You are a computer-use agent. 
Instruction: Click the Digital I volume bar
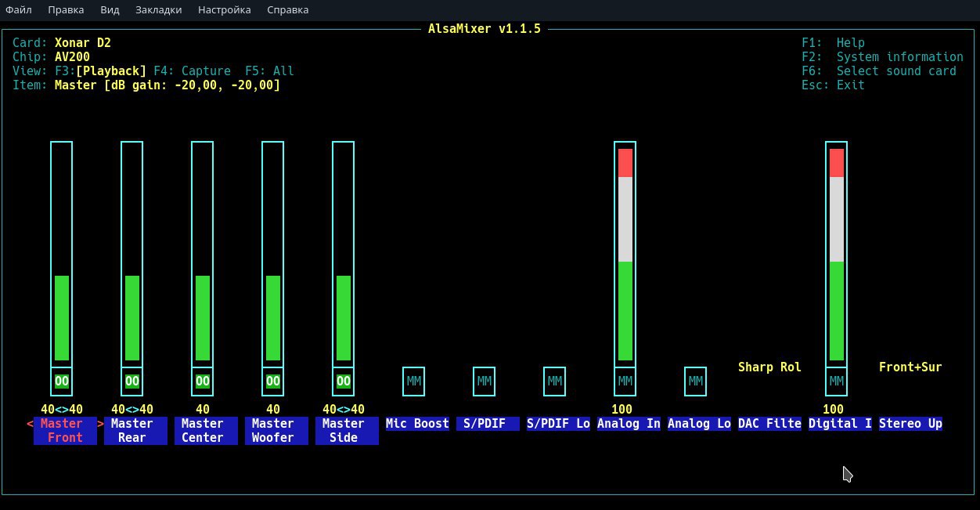[x=837, y=254]
